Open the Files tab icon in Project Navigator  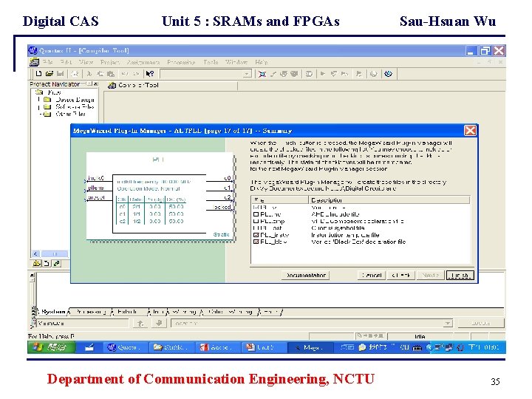47,263
